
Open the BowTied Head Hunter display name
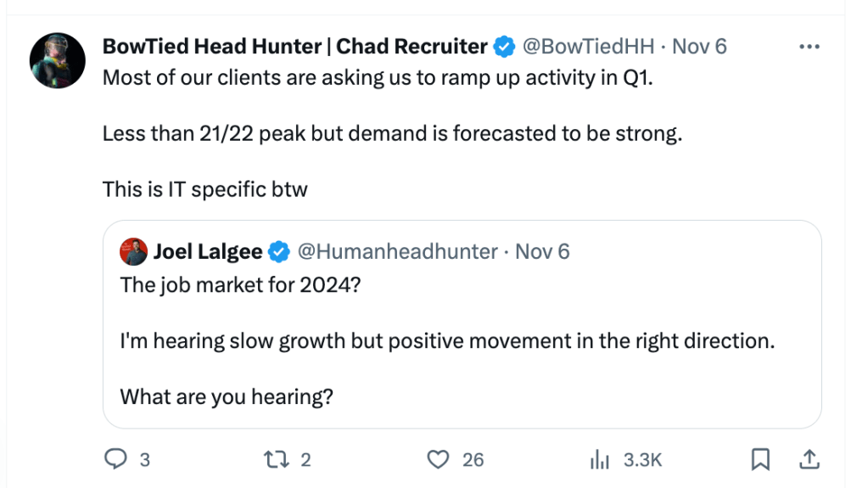coord(294,46)
